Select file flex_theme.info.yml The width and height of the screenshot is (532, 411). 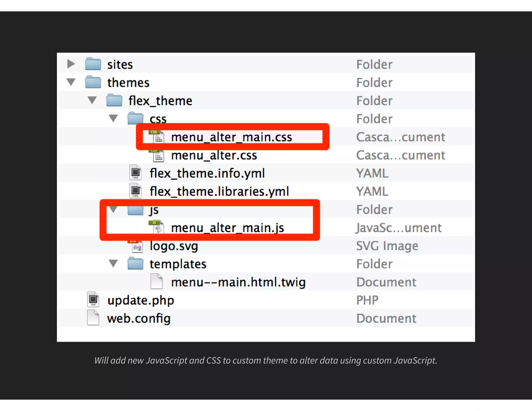tap(207, 173)
